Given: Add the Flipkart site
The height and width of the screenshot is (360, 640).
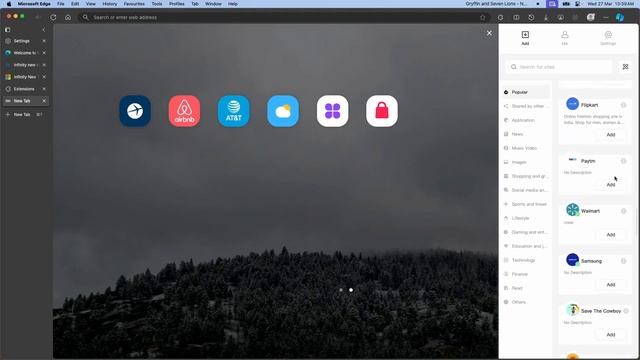Looking at the screenshot, I should [611, 135].
